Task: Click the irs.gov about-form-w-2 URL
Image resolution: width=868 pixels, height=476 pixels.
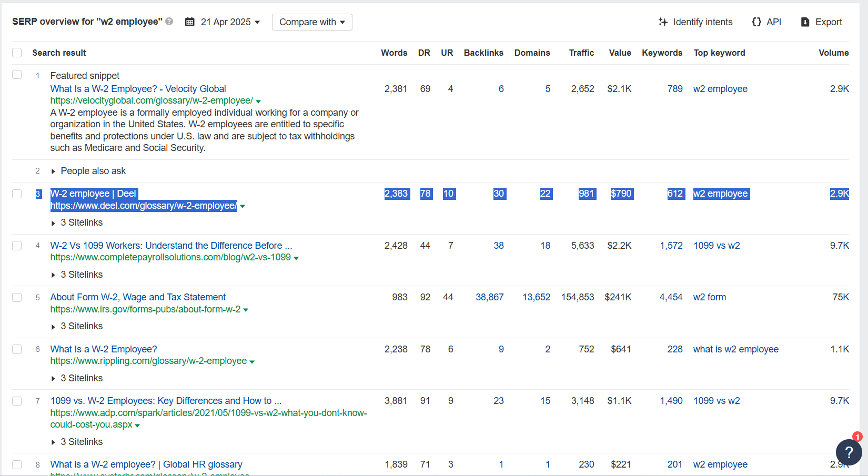Action: 145,309
